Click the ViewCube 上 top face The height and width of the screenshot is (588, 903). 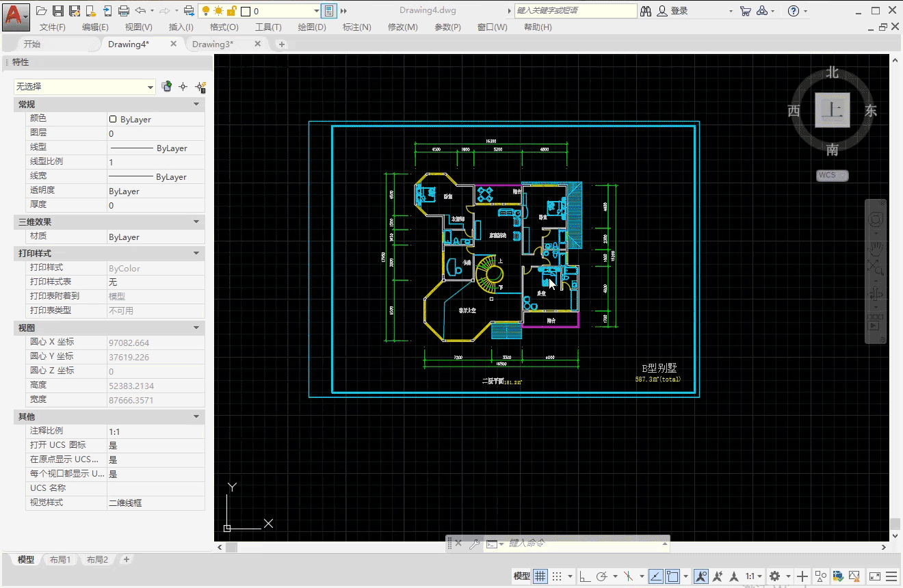click(x=833, y=110)
